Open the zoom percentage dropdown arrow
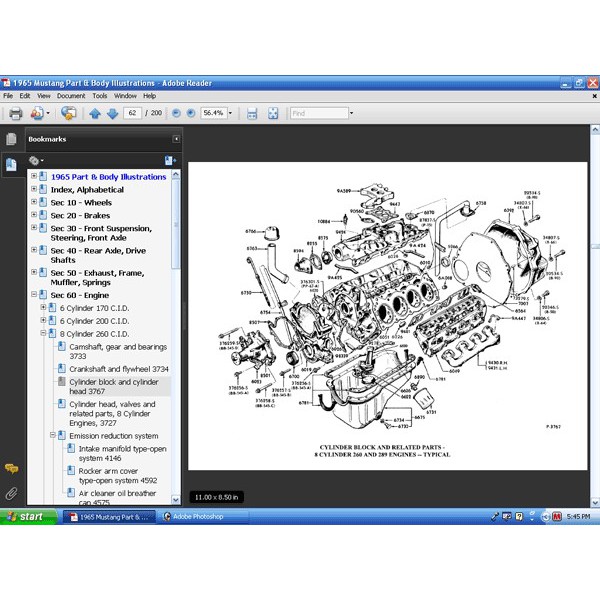Viewport: 600px width, 600px height. (x=230, y=113)
